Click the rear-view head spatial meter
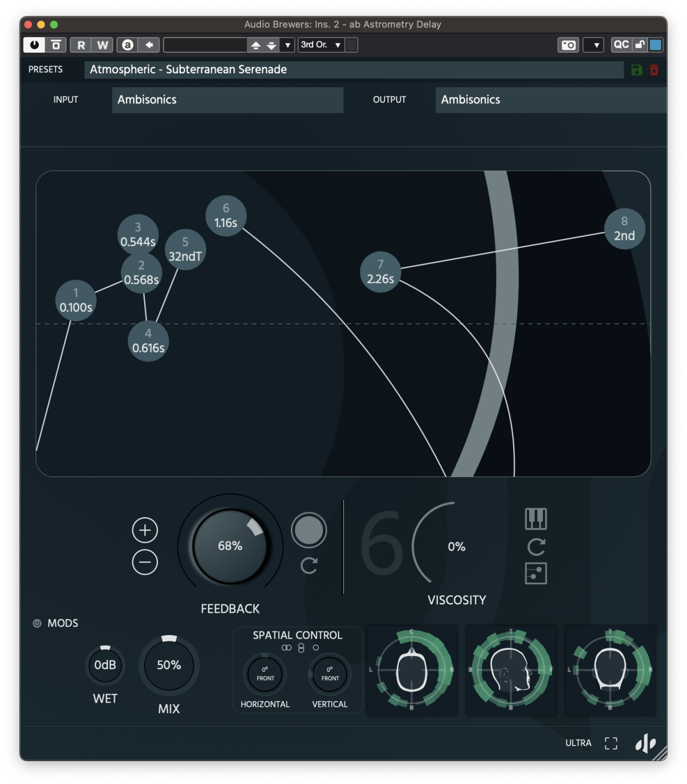Image resolution: width=687 pixels, height=784 pixels. point(610,670)
